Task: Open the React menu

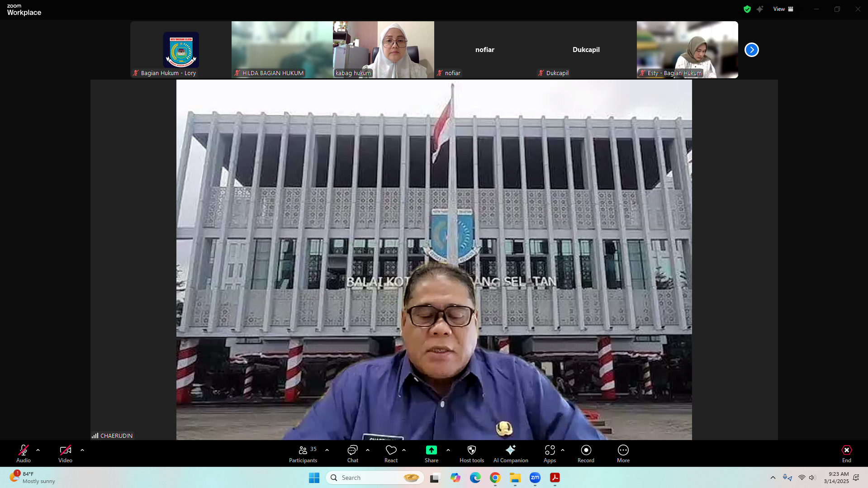Action: 391,454
